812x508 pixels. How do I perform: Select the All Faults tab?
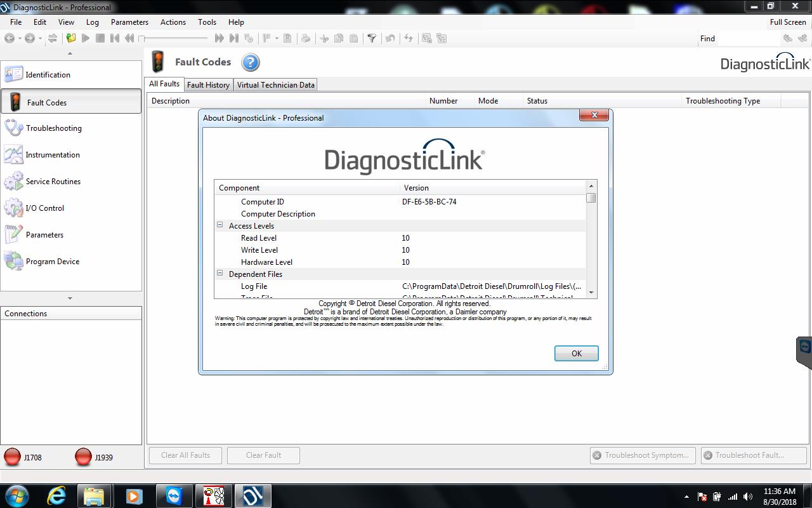(x=164, y=84)
